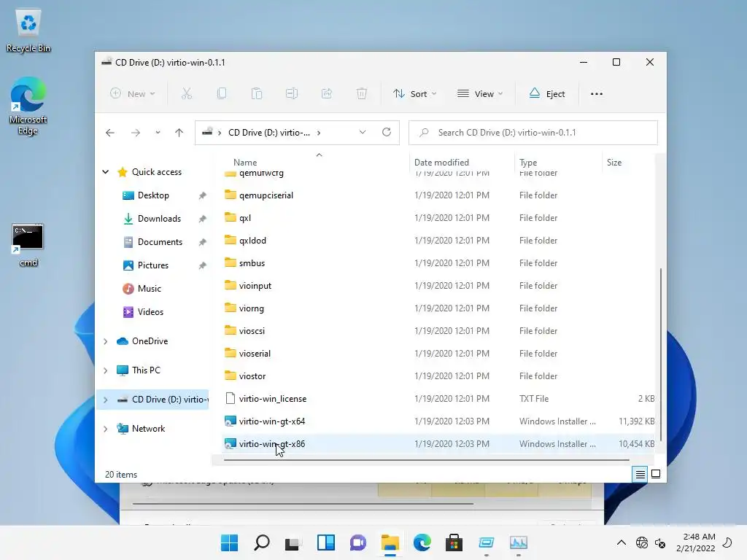This screenshot has width=747, height=560.
Task: Open Edge browser on taskbar
Action: click(422, 542)
